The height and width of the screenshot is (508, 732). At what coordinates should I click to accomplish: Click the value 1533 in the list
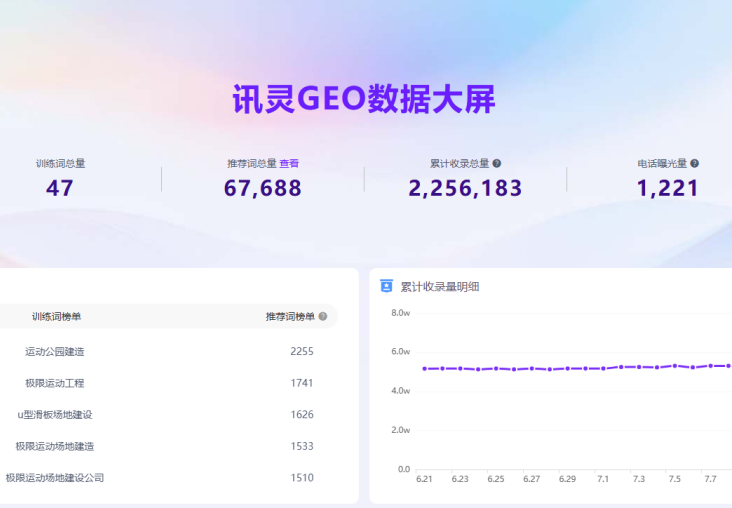[302, 446]
